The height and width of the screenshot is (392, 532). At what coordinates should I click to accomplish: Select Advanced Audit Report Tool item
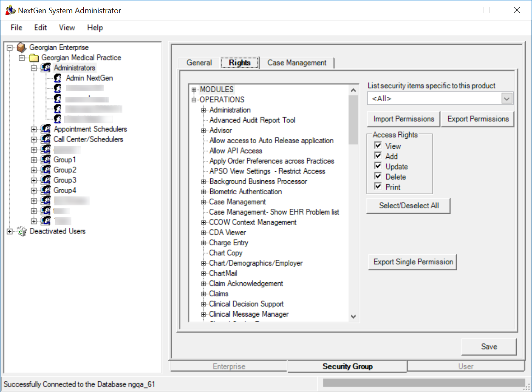click(x=252, y=120)
